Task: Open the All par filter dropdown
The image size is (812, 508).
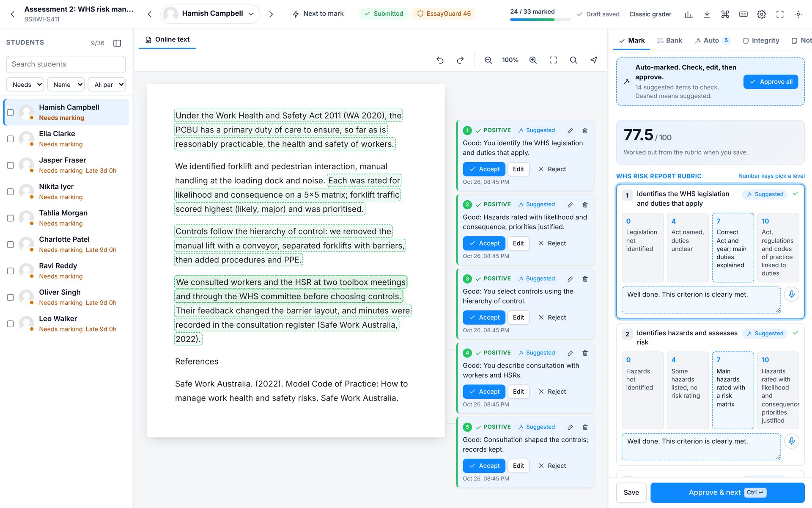Action: coord(107,85)
